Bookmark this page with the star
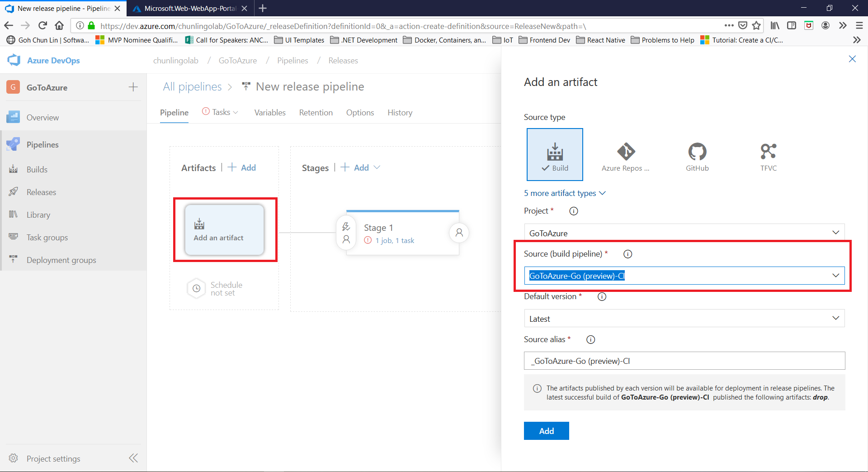The width and height of the screenshot is (868, 472). pyautogui.click(x=756, y=25)
